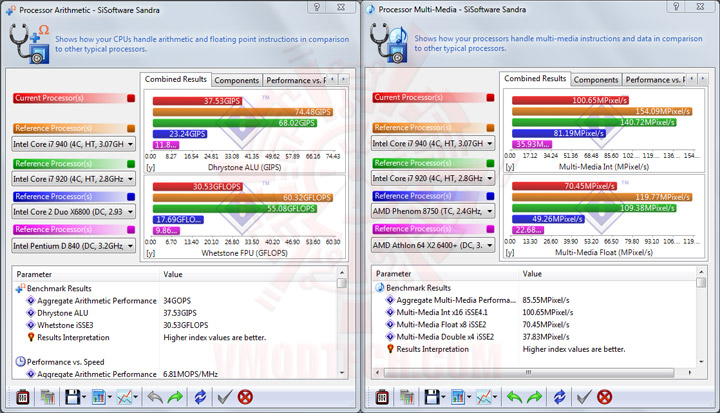Click the red Current Processor swatch in Arithmetic window

pyautogui.click(x=131, y=98)
